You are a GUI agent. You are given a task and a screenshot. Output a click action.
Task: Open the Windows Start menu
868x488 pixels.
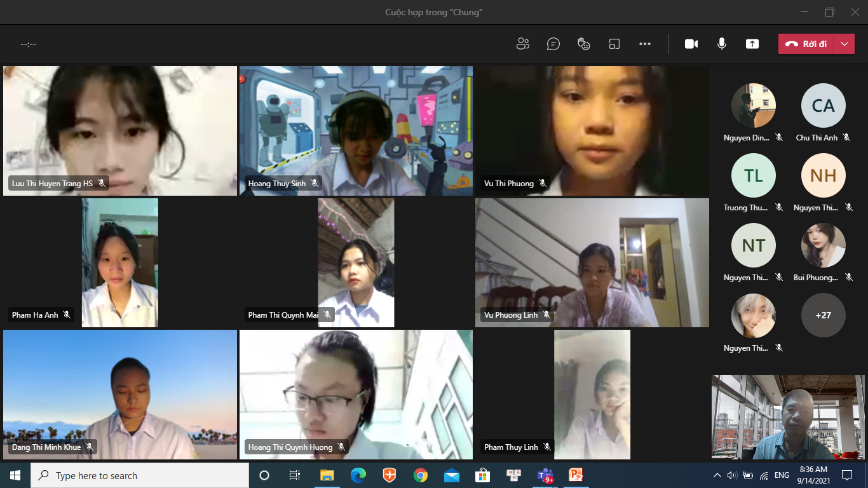click(x=15, y=475)
